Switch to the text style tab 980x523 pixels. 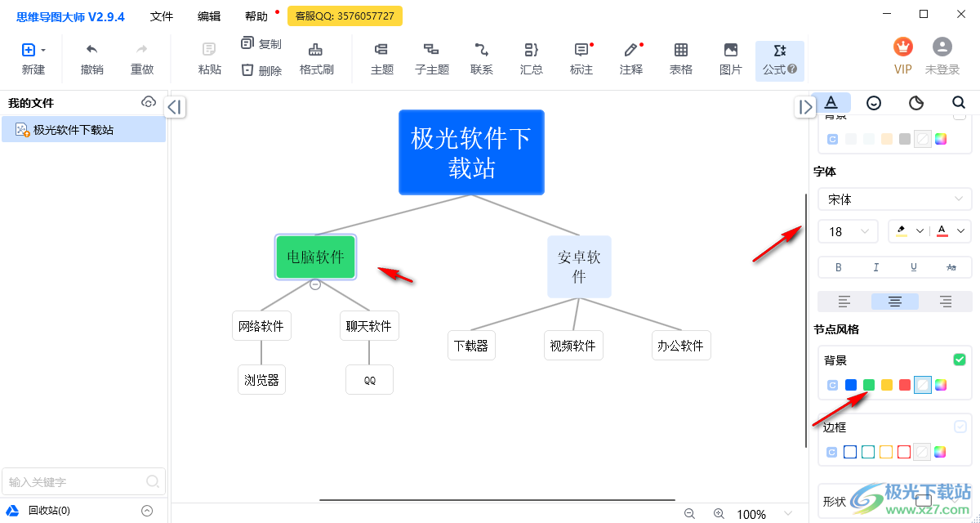click(x=831, y=102)
